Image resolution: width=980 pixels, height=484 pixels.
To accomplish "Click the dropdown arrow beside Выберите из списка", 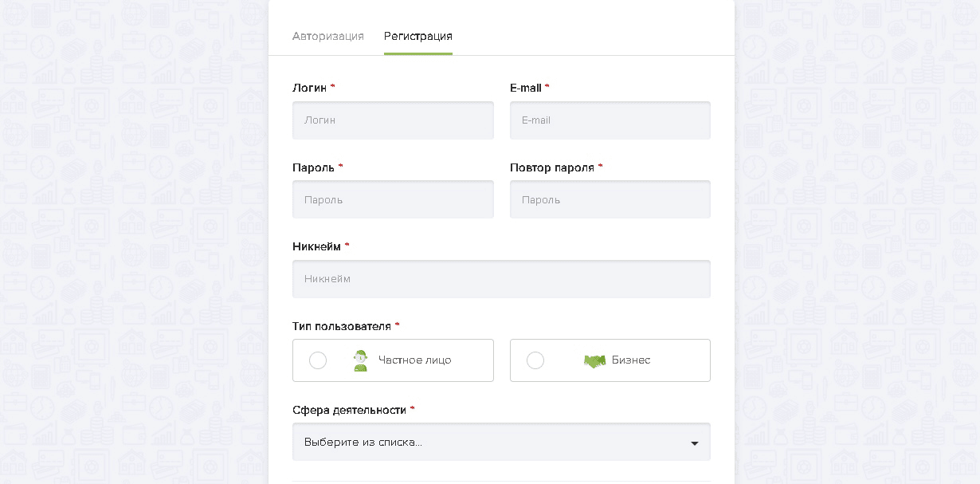I will (694, 443).
